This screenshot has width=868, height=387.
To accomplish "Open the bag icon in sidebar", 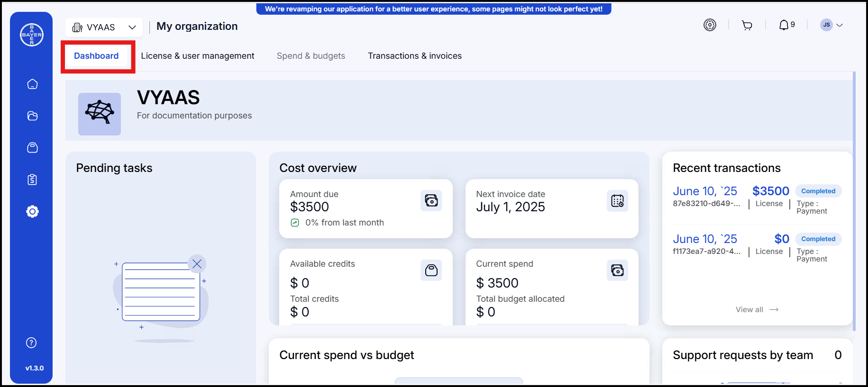I will click(x=32, y=148).
